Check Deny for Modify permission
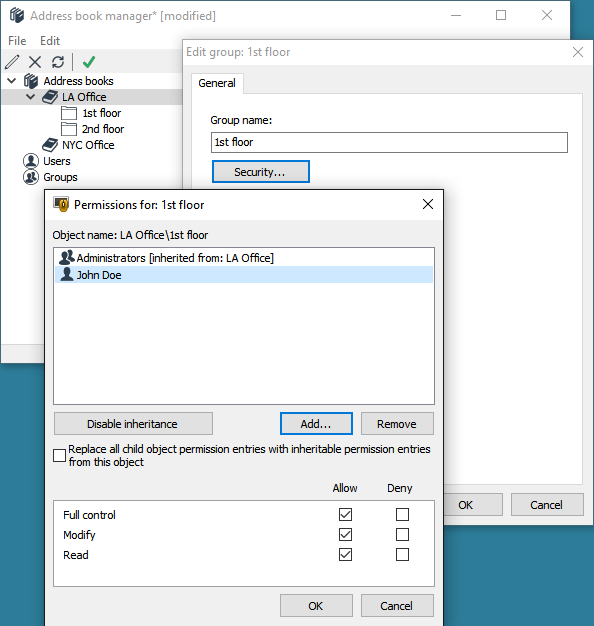Viewport: 594px width, 626px height. (402, 535)
